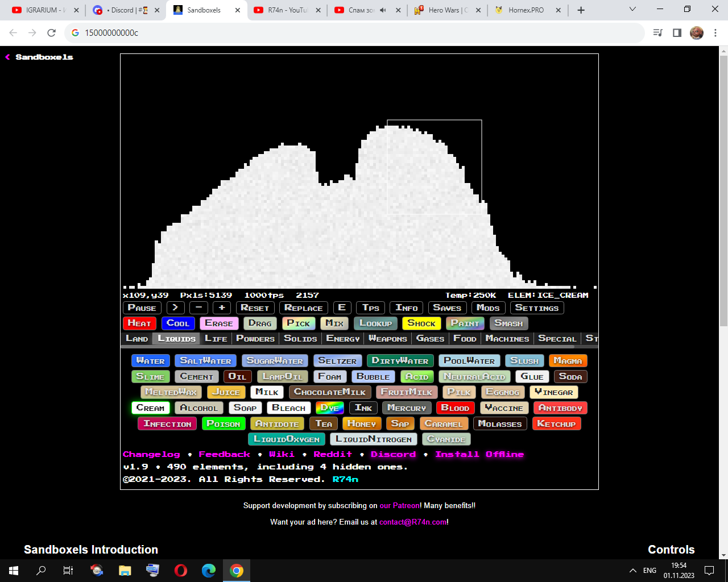
Task: Select the Shock tool
Action: [x=421, y=323]
